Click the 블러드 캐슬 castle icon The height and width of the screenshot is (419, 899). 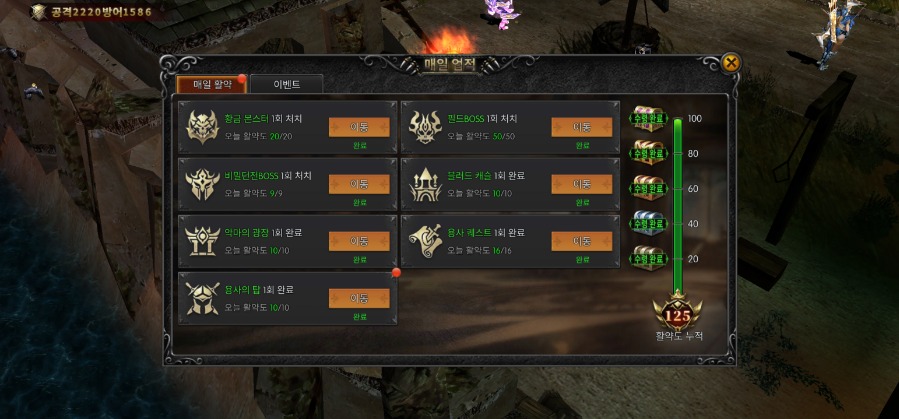425,184
